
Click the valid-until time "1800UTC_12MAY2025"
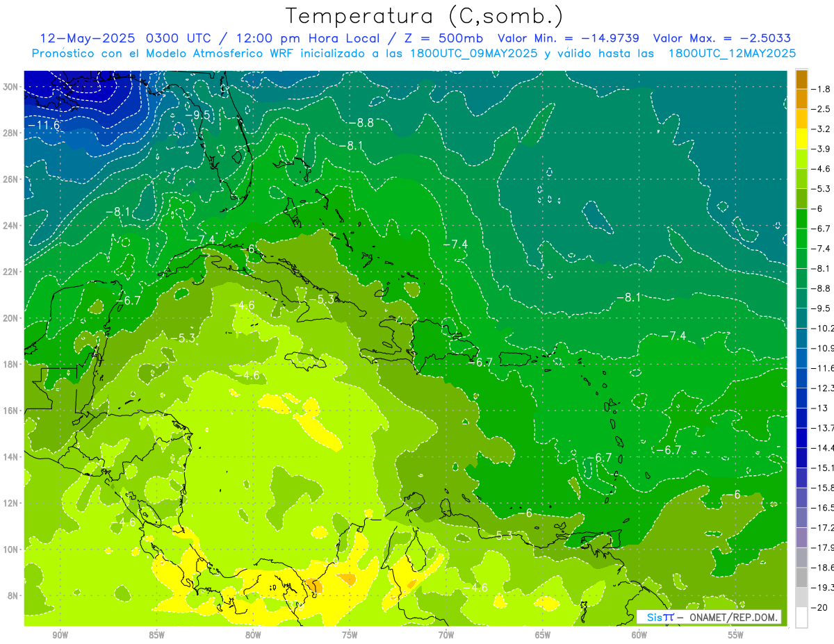coord(732,53)
